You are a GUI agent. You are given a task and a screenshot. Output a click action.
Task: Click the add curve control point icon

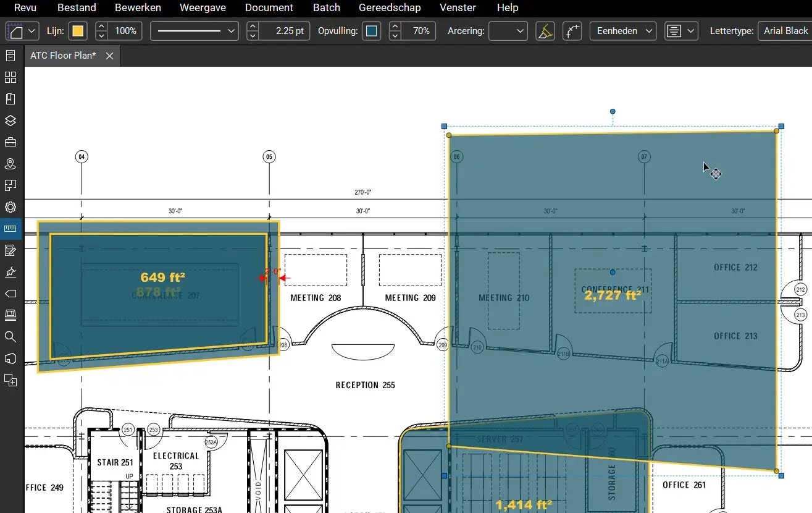click(572, 31)
